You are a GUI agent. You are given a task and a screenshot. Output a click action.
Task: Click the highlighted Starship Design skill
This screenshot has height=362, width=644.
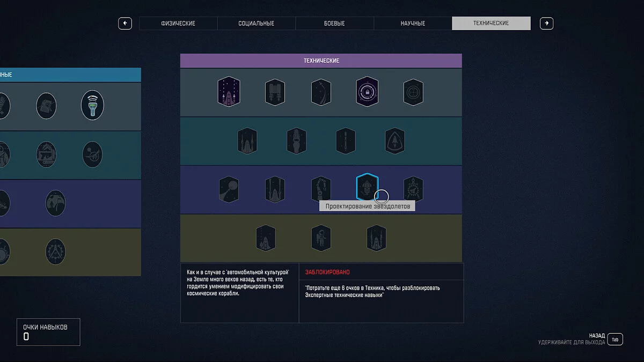pos(367,188)
